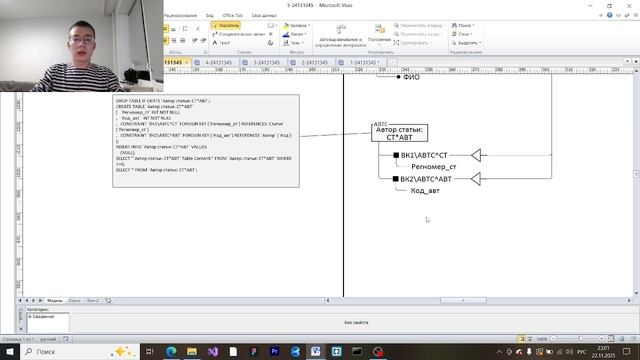Click the Код_авт attribute text

425,191
